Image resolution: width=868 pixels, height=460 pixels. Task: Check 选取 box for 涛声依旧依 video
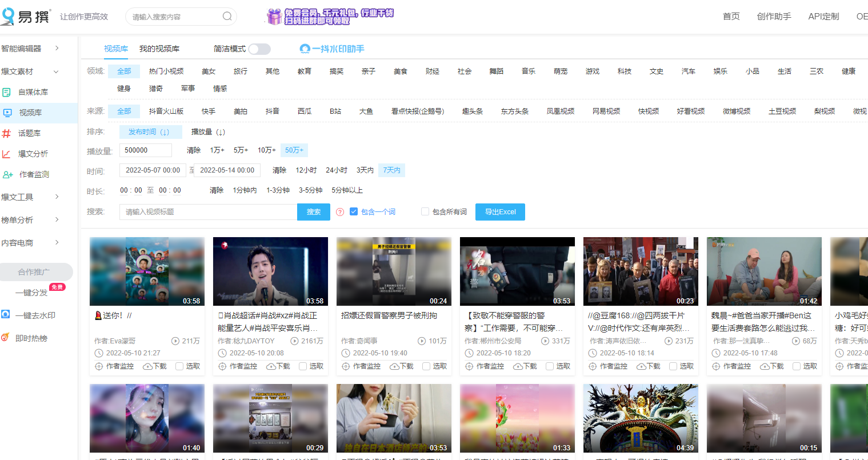pos(673,366)
